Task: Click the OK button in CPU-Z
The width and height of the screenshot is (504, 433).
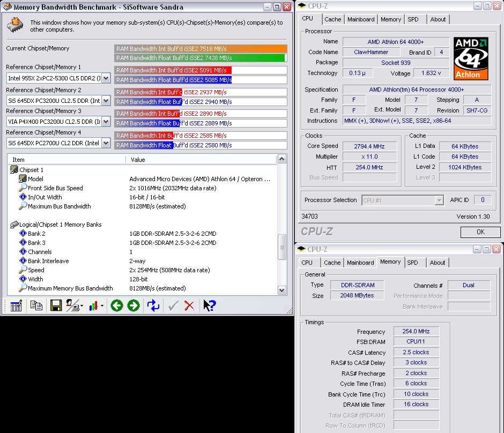Action: click(480, 232)
